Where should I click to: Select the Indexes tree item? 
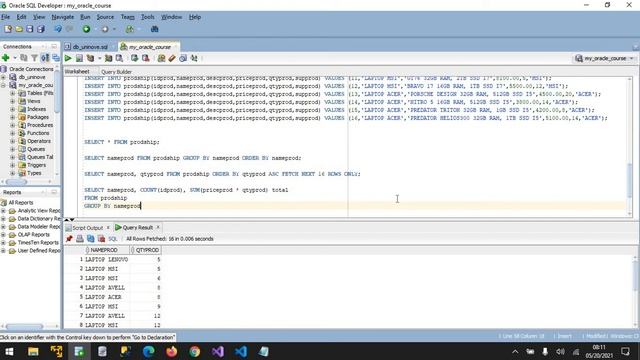pos(36,109)
